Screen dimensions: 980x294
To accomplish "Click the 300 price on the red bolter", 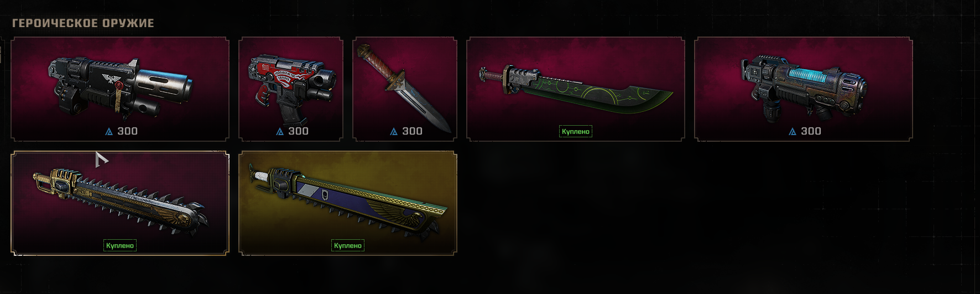I will (x=299, y=131).
